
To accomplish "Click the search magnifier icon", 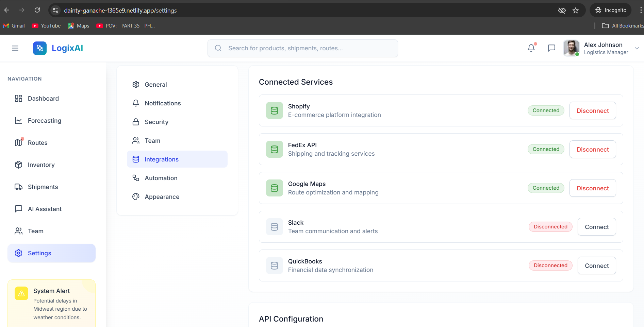I will coord(218,48).
